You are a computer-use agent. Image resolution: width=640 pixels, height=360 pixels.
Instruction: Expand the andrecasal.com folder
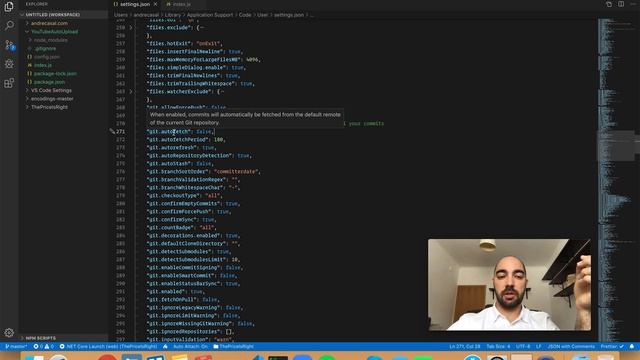pyautogui.click(x=49, y=23)
